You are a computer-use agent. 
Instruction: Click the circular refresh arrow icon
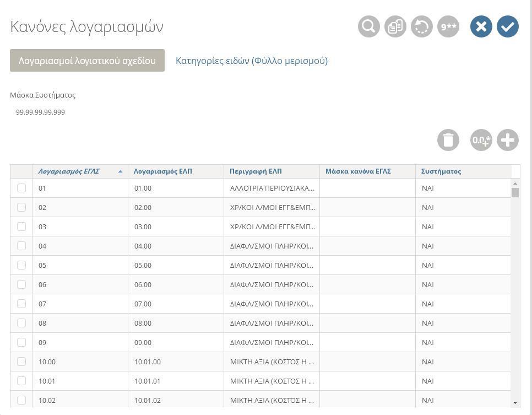point(421,26)
